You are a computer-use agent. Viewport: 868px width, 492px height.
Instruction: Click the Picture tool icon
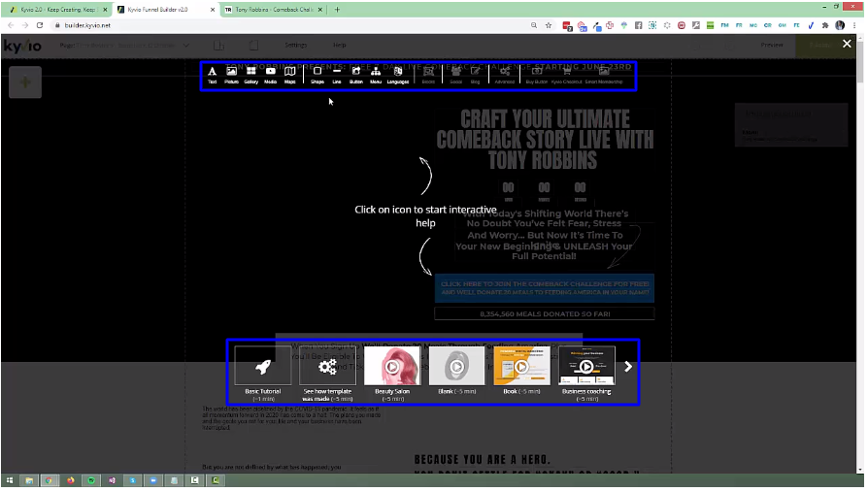pyautogui.click(x=232, y=75)
